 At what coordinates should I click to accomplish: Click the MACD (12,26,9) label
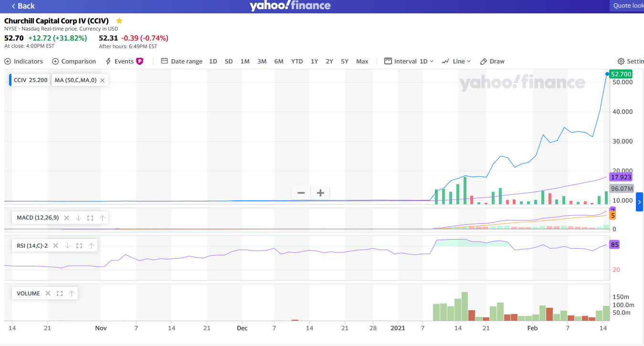pyautogui.click(x=38, y=218)
